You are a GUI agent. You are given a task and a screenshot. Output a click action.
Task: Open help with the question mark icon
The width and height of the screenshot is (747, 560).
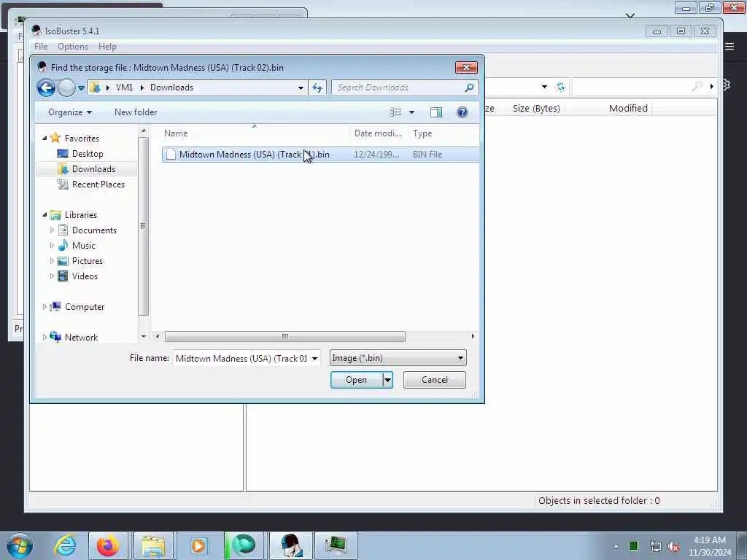(x=462, y=112)
